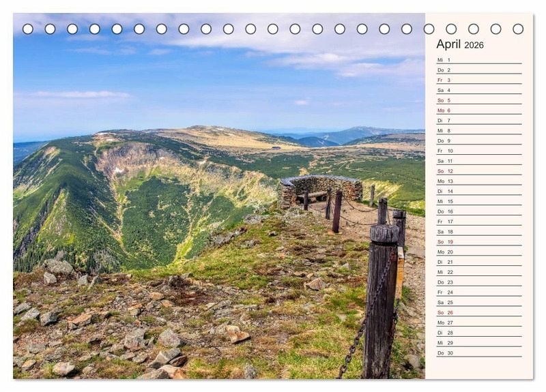The image size is (546, 392).
Task: Select the 'Di 21' date row
Action: point(479,262)
